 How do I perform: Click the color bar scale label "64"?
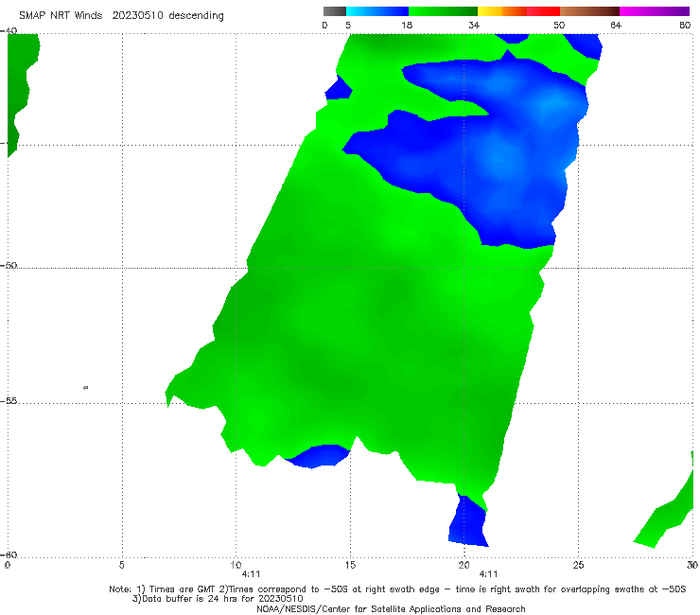click(616, 26)
